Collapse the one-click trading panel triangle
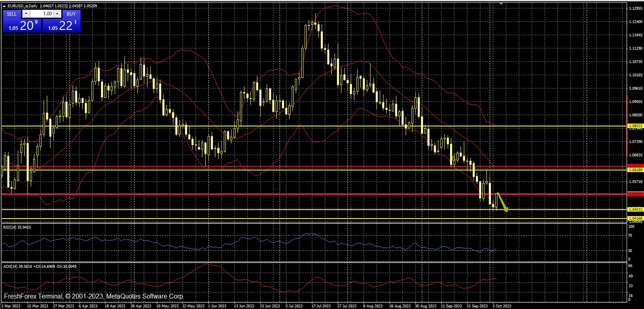Viewport: 644px width, 309px height. pos(4,6)
